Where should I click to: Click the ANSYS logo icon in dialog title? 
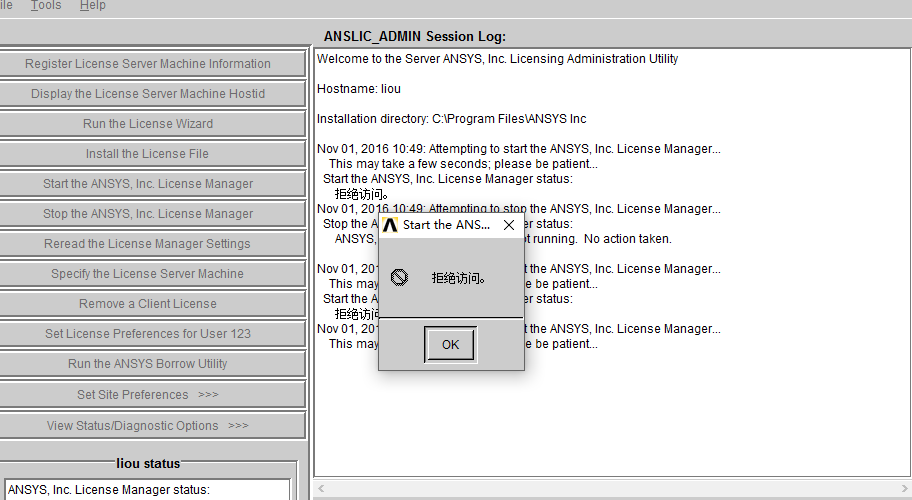pyautogui.click(x=390, y=225)
